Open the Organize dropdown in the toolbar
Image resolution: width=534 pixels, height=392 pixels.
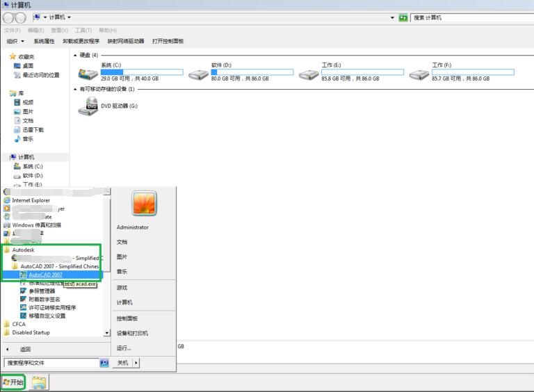click(16, 41)
